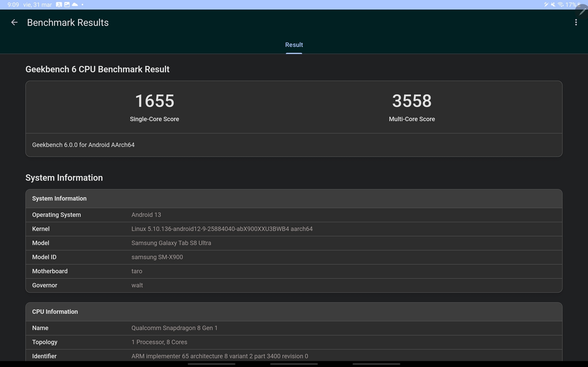Tap the taro motherboard value

point(137,271)
